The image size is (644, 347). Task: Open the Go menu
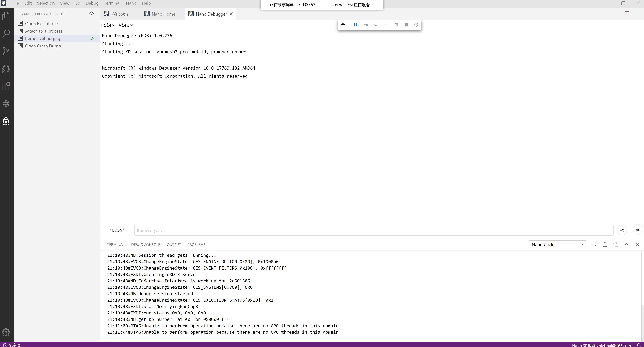[77, 3]
